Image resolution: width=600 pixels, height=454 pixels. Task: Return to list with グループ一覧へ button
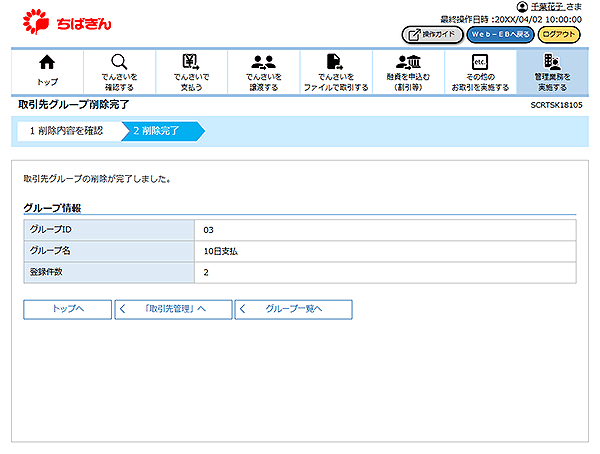tap(293, 309)
